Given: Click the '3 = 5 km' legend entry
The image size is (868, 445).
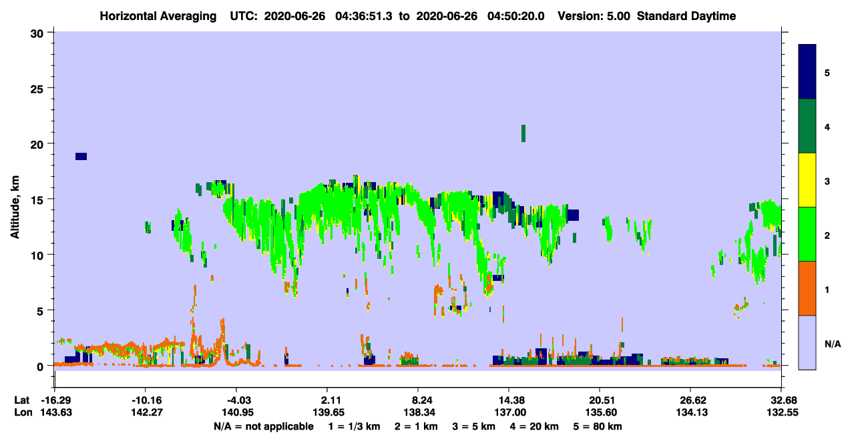Looking at the screenshot, I should (475, 426).
